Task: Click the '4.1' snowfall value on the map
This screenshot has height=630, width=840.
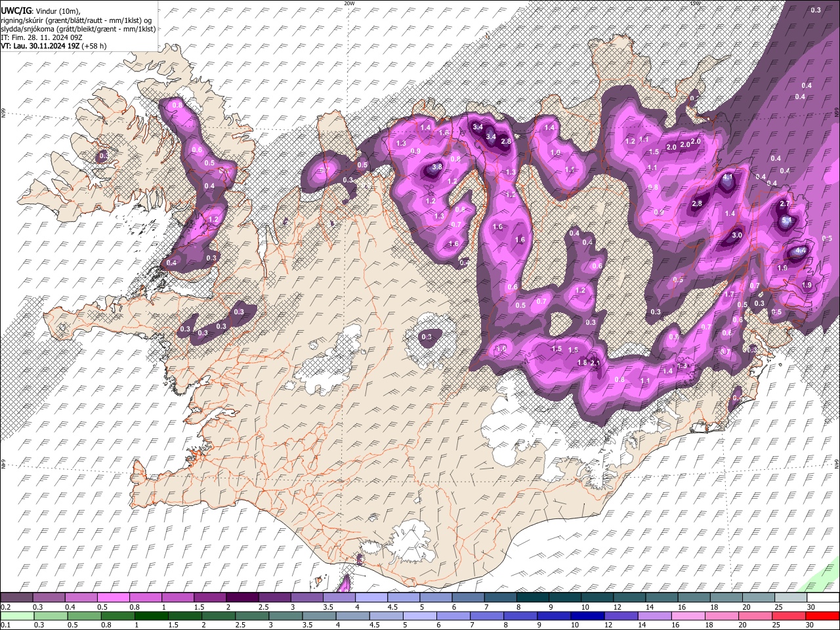Action: [x=728, y=177]
